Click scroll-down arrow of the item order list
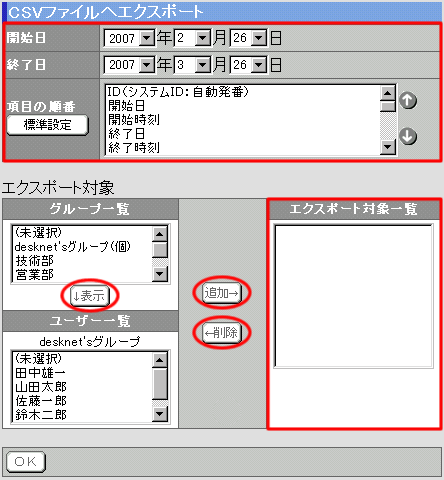Viewport: 444px width, 480px height. click(x=388, y=147)
